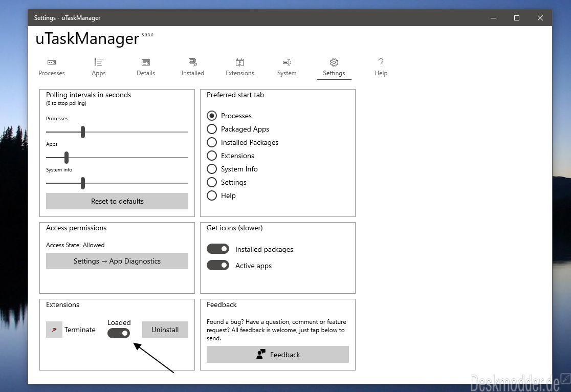Disable the Active apps icons switch

click(x=218, y=266)
